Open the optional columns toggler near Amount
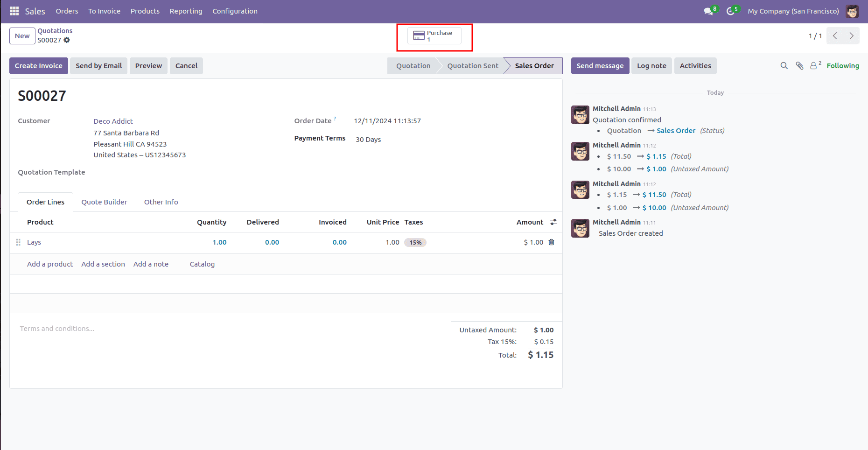This screenshot has height=450, width=868. click(553, 222)
